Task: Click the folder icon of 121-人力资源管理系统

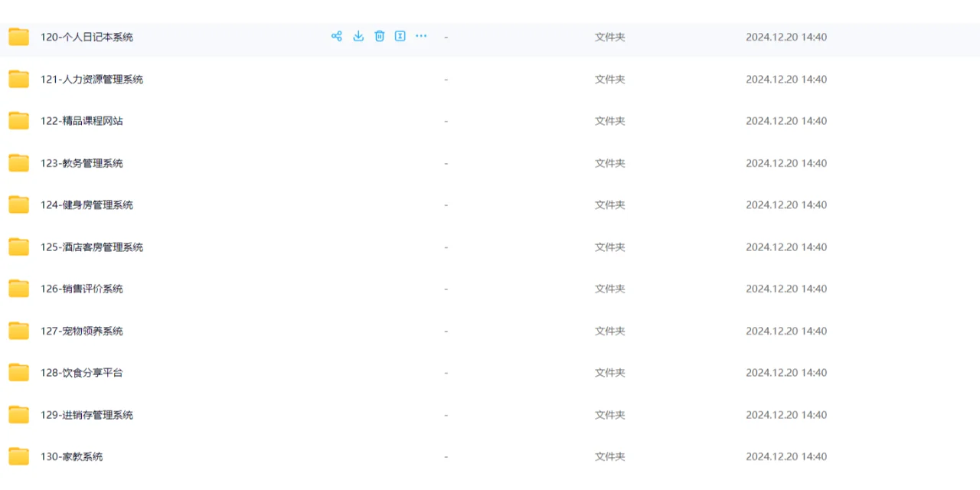Action: click(18, 79)
